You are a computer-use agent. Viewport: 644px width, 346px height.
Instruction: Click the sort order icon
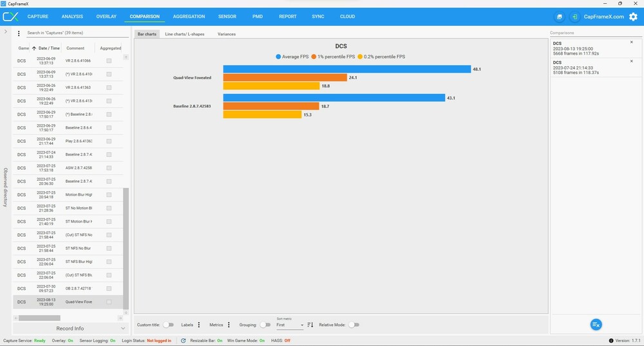pyautogui.click(x=310, y=325)
